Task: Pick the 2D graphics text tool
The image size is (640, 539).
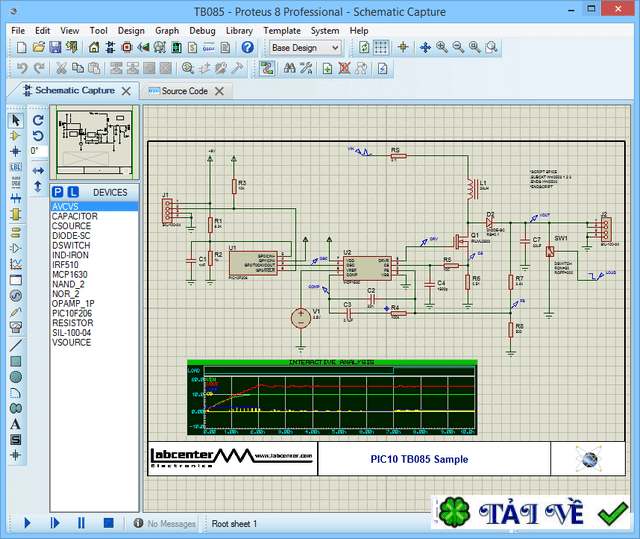Action: pos(16,423)
